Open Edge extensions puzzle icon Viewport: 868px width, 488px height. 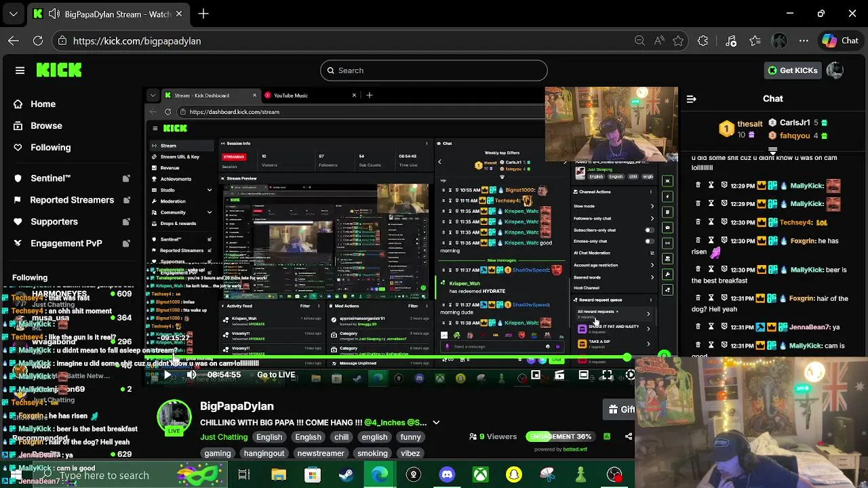click(703, 41)
